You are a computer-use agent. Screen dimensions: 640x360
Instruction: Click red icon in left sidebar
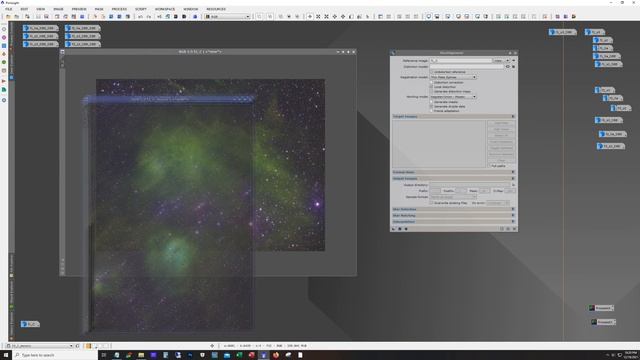click(x=4, y=81)
